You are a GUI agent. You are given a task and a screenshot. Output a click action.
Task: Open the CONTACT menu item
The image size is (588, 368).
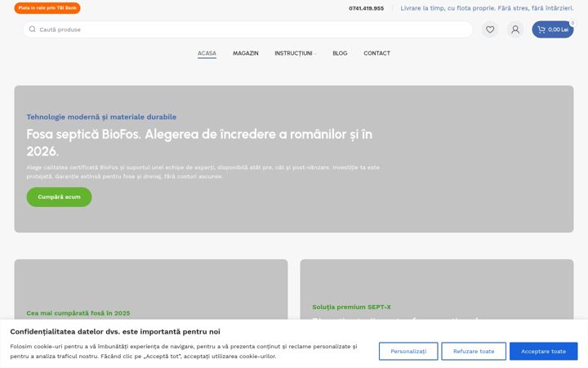376,53
